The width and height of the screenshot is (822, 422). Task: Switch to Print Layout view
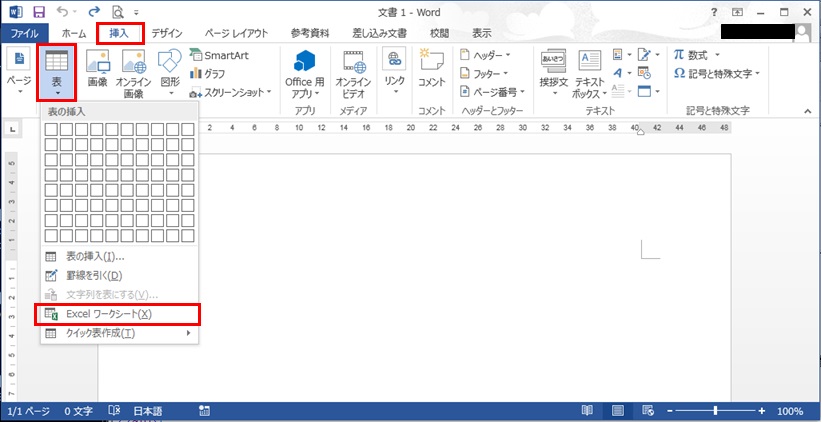[618, 412]
